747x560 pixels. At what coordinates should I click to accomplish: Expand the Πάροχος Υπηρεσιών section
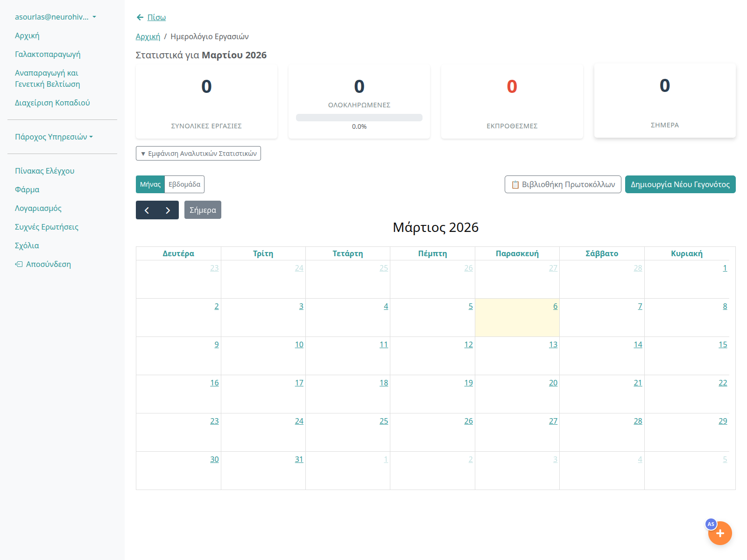click(x=54, y=137)
